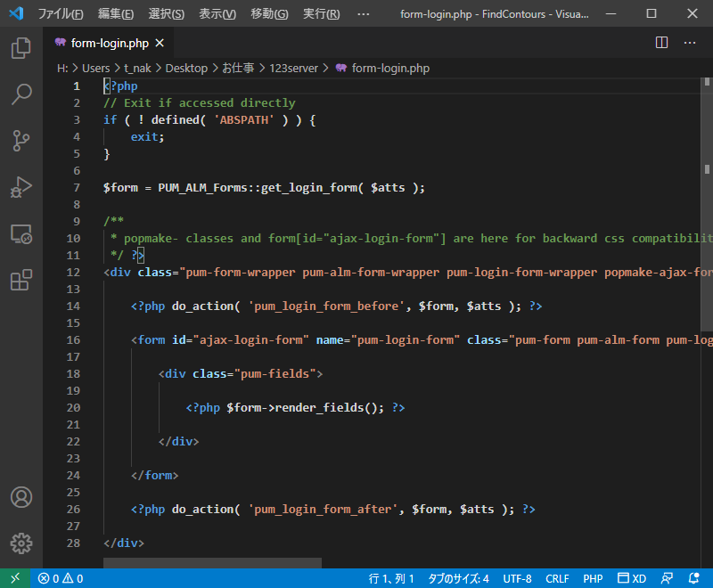The image size is (713, 588).
Task: Open the 移動(G) menu
Action: [x=269, y=13]
